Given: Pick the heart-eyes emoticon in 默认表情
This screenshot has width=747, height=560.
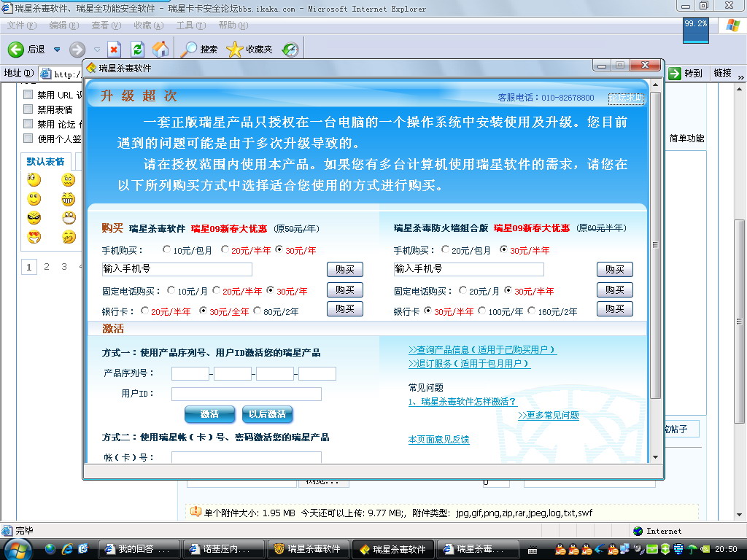Looking at the screenshot, I should click(x=34, y=237).
